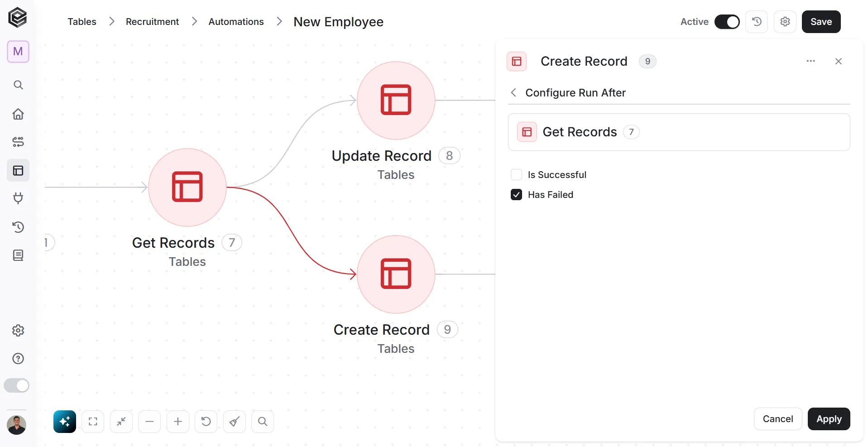Image resolution: width=868 pixels, height=447 pixels.
Task: Fit canvas to screen with expand icon
Action: [x=93, y=422]
